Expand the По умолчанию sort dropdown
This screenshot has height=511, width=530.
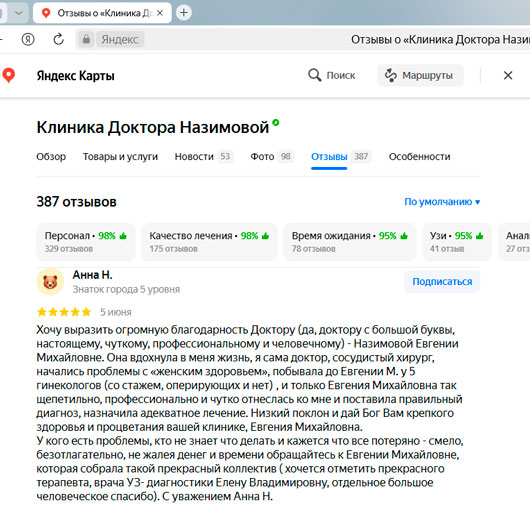[442, 202]
